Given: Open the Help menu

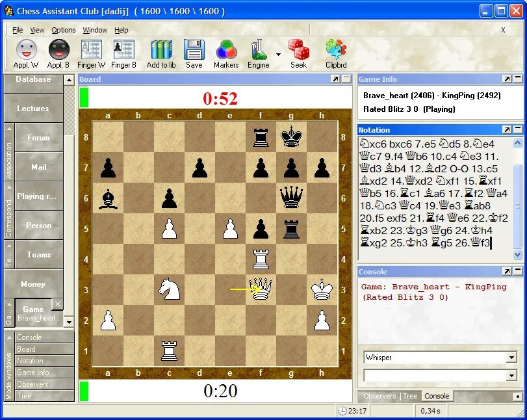Looking at the screenshot, I should (x=122, y=30).
